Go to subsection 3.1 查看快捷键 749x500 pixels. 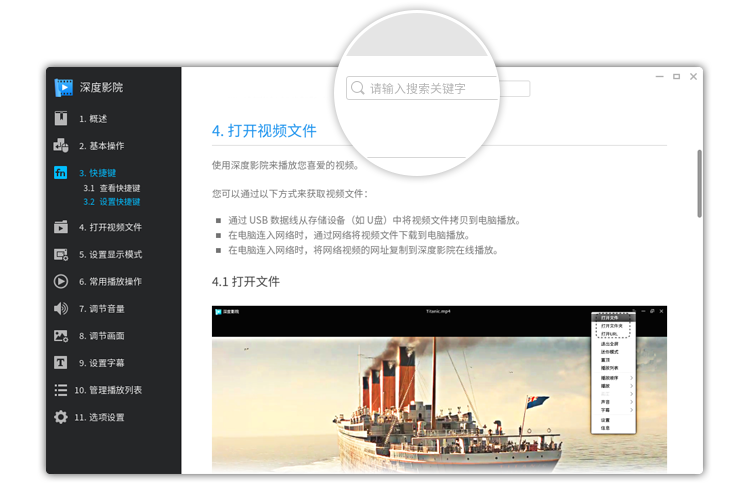tap(112, 188)
